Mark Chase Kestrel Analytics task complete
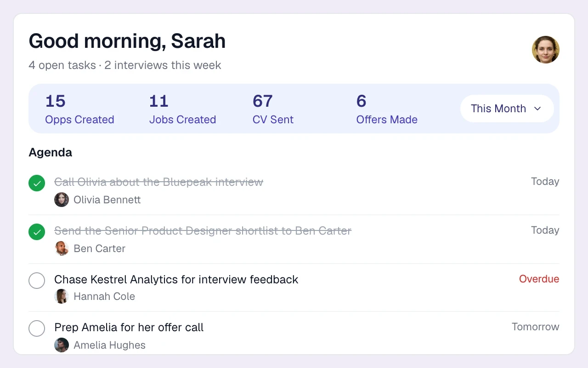 37,281
